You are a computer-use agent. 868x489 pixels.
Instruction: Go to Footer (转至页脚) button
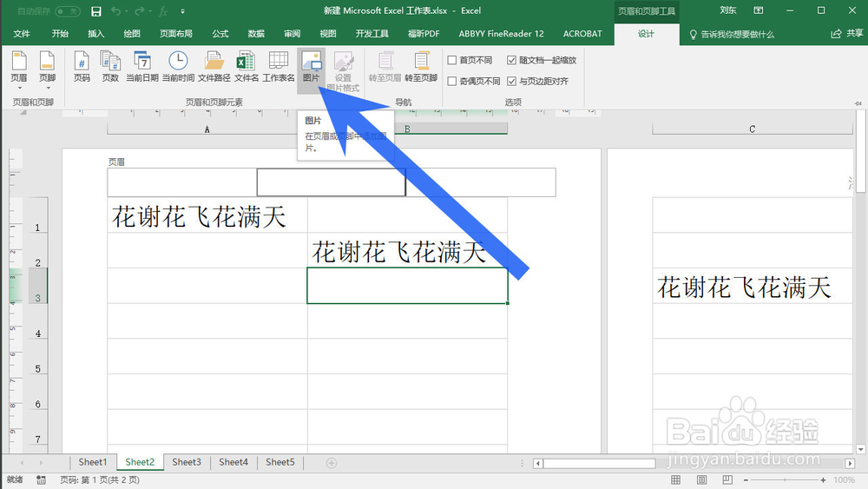(x=421, y=67)
